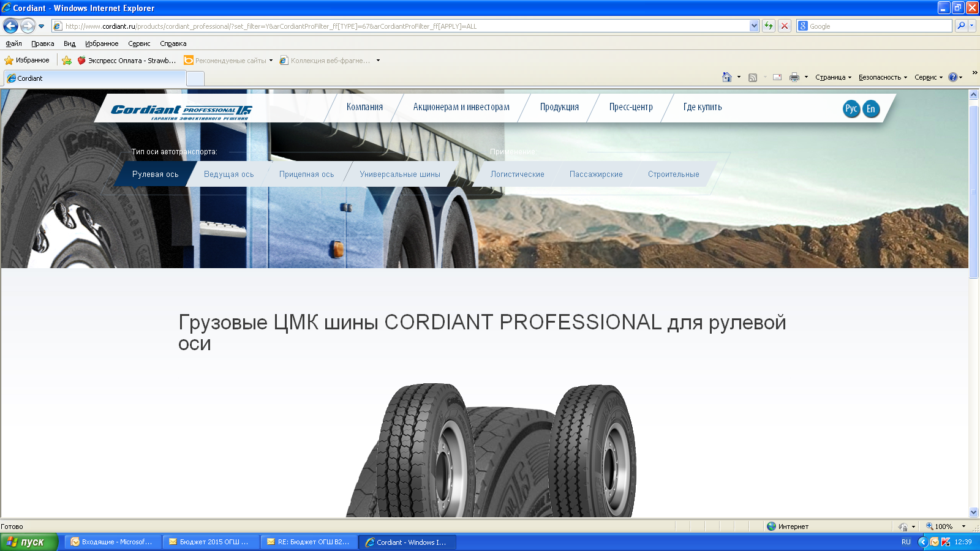Click the Home page icon
This screenshot has width=980, height=551.
coord(727,77)
